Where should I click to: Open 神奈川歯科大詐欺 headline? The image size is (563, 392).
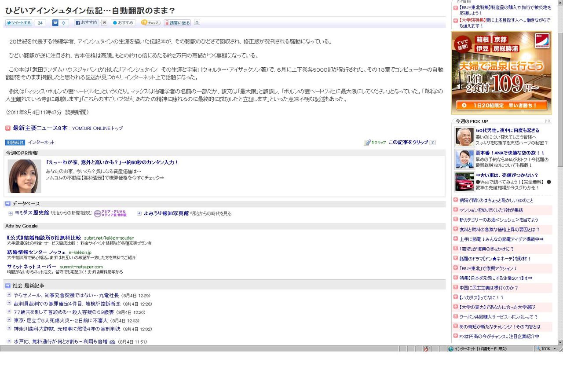[x=67, y=329]
